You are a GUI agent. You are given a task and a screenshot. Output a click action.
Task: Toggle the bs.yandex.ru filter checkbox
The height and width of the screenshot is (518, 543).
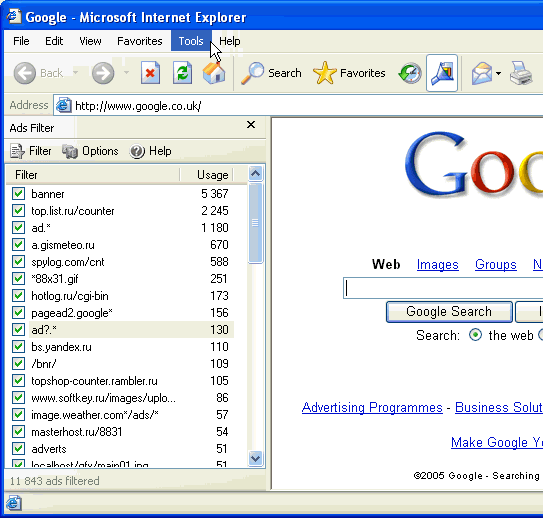(x=18, y=347)
